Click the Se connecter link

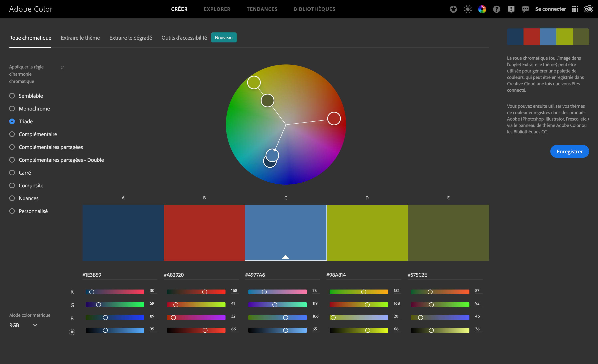(550, 9)
